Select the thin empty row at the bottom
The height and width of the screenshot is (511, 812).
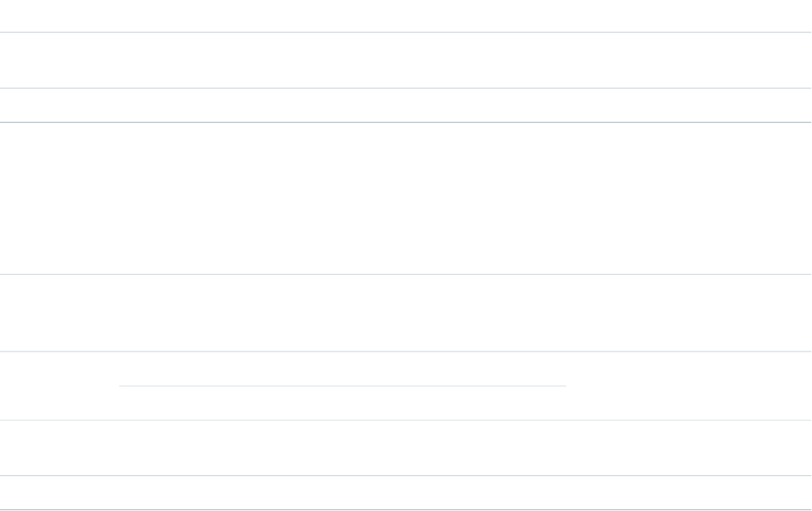click(406, 493)
